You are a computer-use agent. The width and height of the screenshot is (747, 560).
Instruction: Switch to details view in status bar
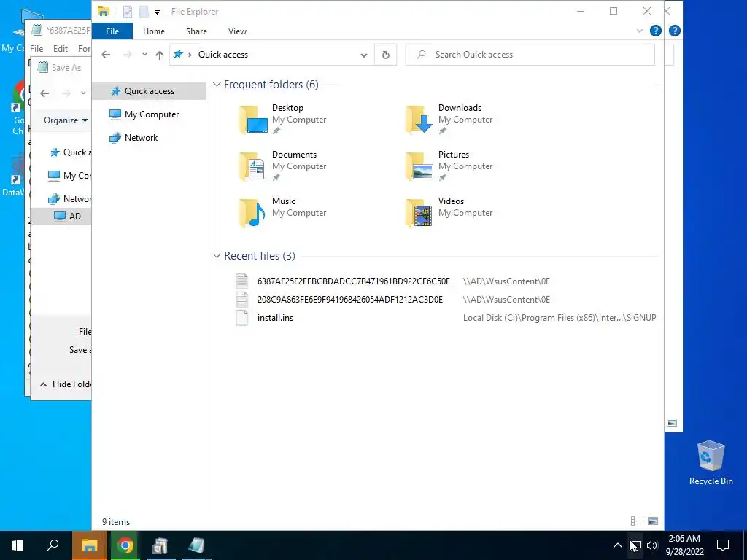(x=636, y=521)
